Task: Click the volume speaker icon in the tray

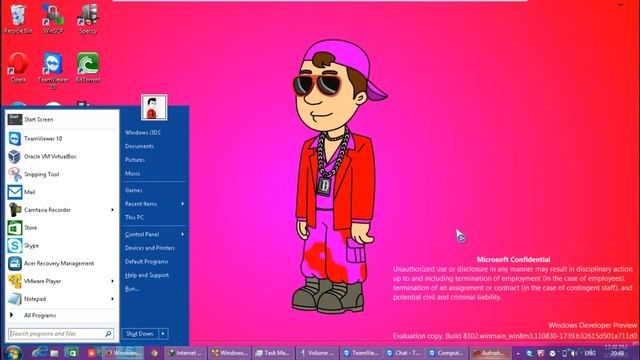Action: click(x=573, y=353)
